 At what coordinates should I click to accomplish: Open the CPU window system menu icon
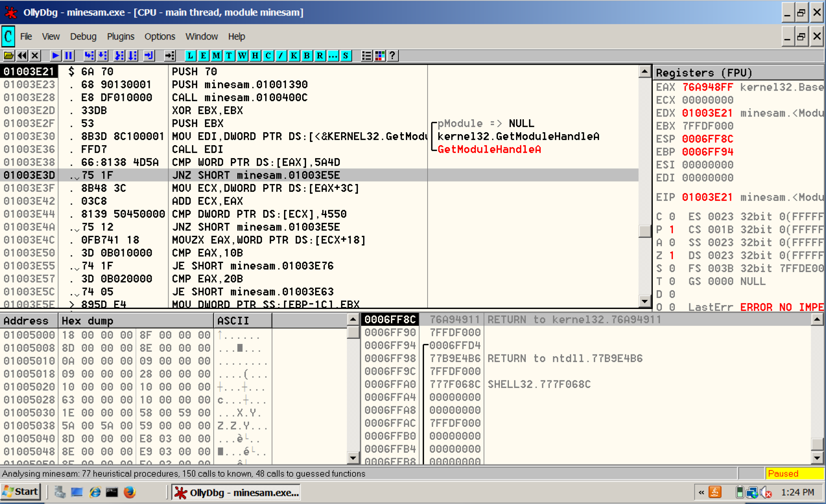coord(8,36)
